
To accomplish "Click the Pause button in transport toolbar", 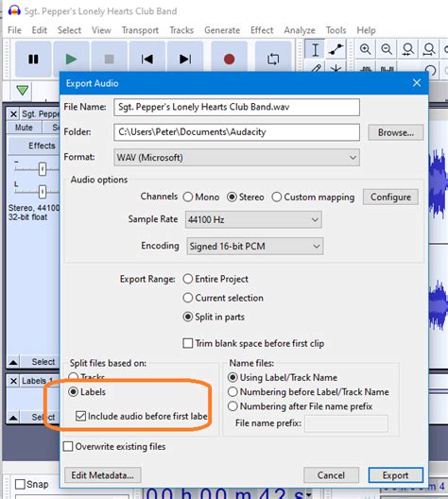I will click(33, 59).
